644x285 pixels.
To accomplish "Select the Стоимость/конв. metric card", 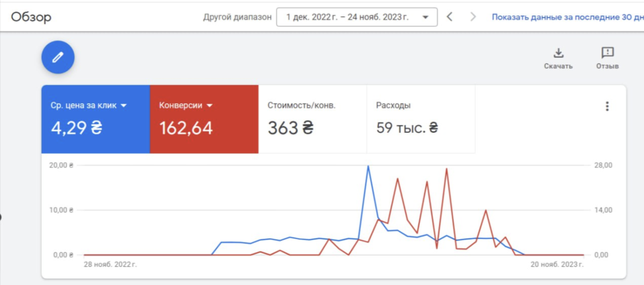I will (313, 119).
